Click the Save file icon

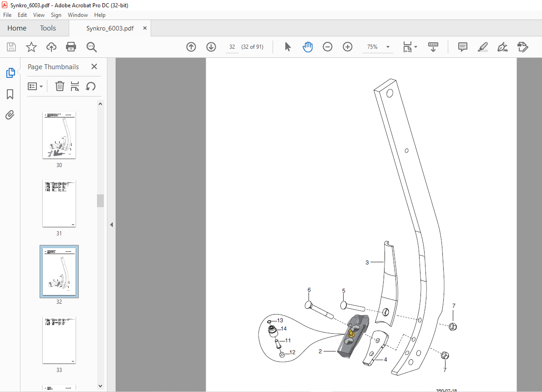11,46
